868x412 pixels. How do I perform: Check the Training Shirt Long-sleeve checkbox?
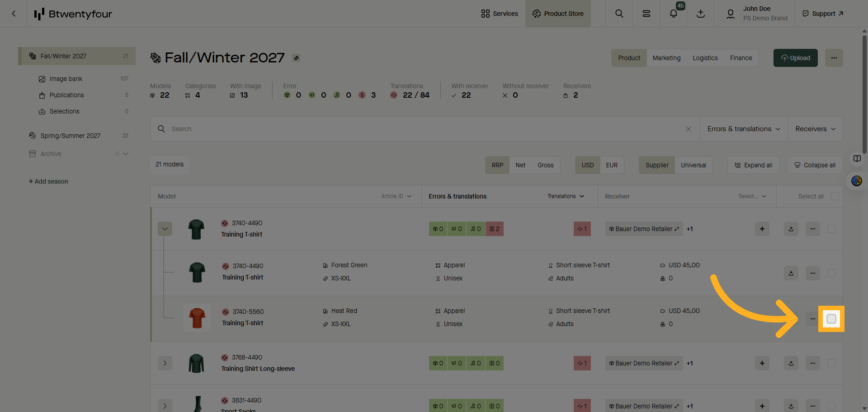coord(831,363)
